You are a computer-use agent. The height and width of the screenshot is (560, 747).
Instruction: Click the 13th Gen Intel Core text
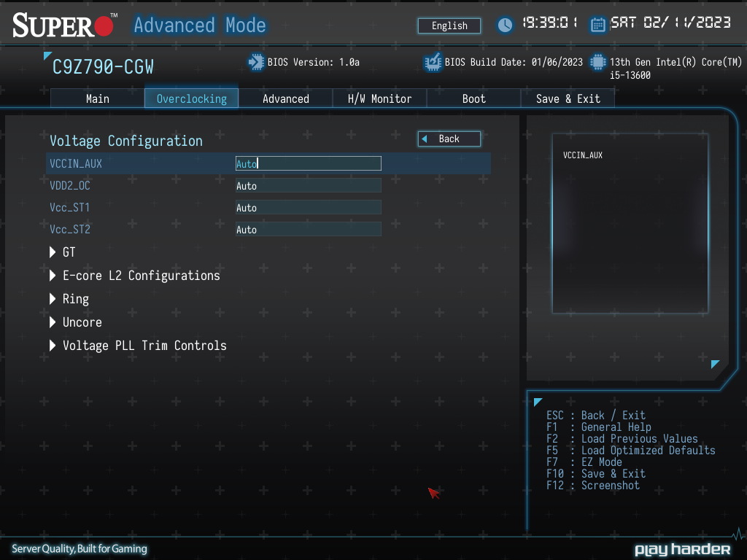[x=676, y=69]
